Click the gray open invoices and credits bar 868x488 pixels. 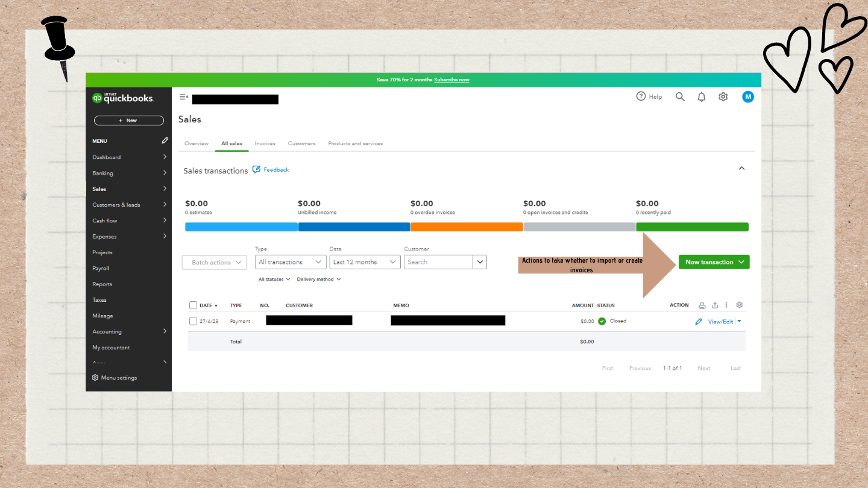point(579,227)
